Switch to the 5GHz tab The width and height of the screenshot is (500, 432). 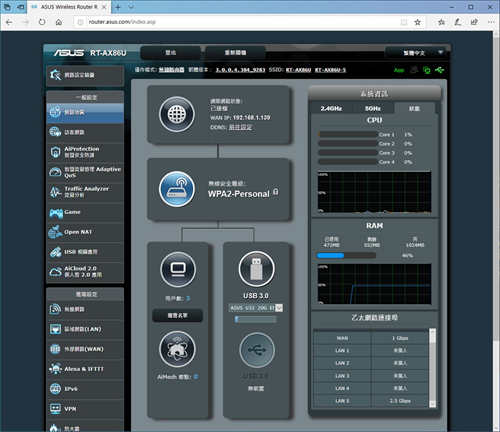[373, 108]
